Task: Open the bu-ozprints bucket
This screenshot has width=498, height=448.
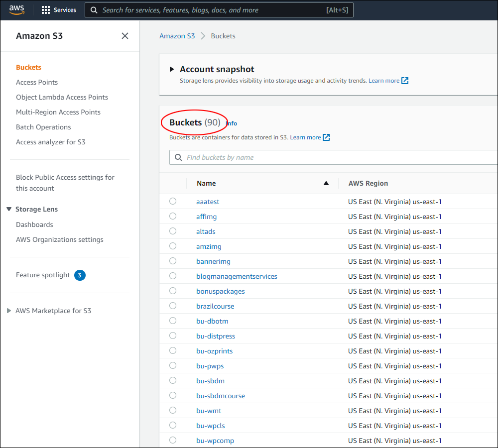Action: (x=214, y=351)
